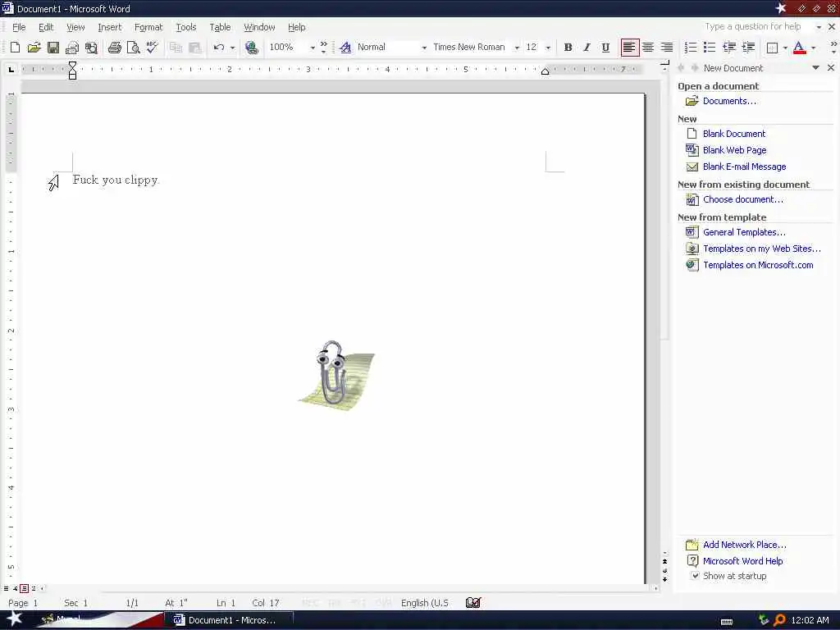Click the Add Network Place... link
This screenshot has width=840, height=630.
(745, 545)
